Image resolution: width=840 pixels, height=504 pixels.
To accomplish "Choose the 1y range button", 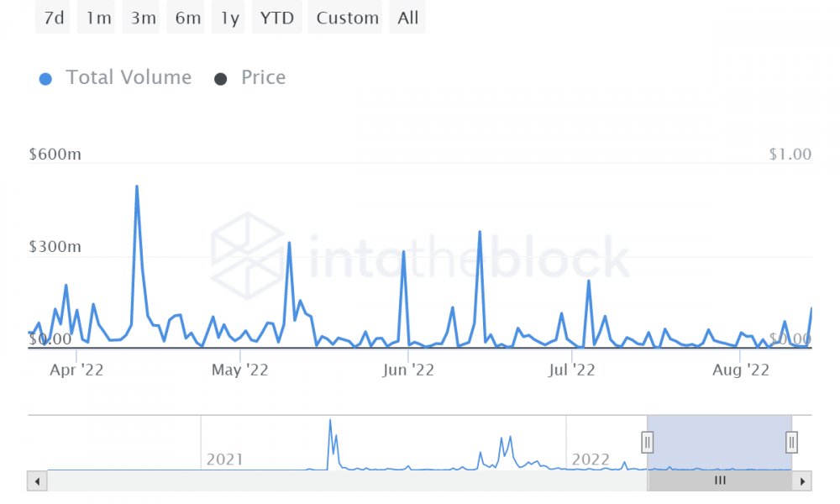I will [228, 18].
